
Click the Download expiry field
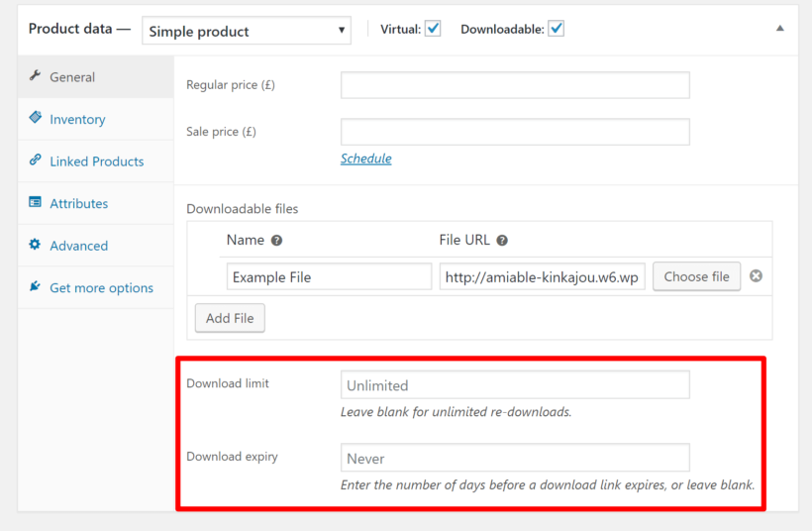[515, 458]
